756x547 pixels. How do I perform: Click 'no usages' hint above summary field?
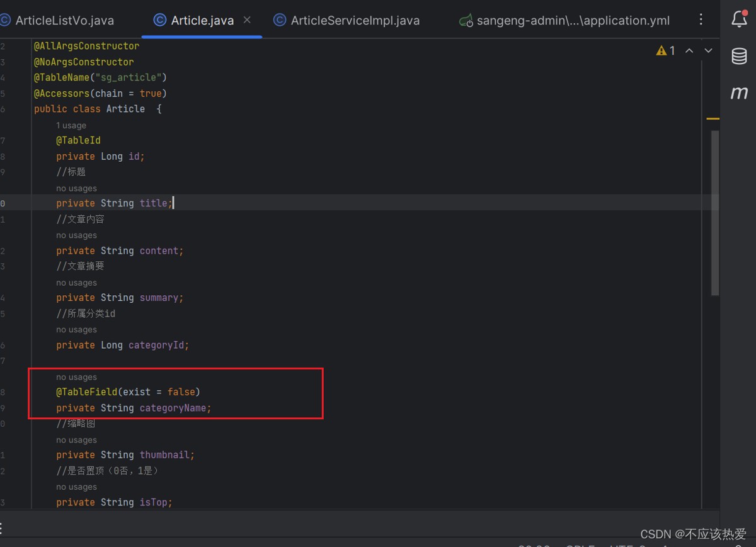coord(76,283)
